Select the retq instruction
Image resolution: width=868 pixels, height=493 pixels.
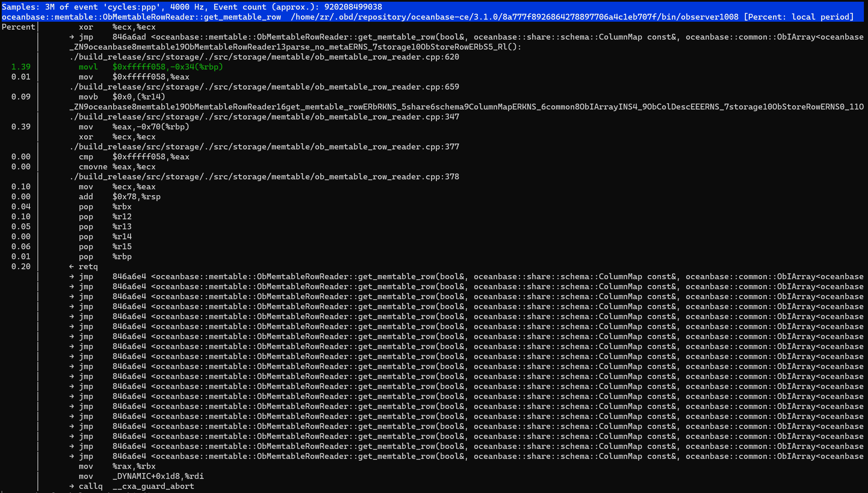[88, 266]
